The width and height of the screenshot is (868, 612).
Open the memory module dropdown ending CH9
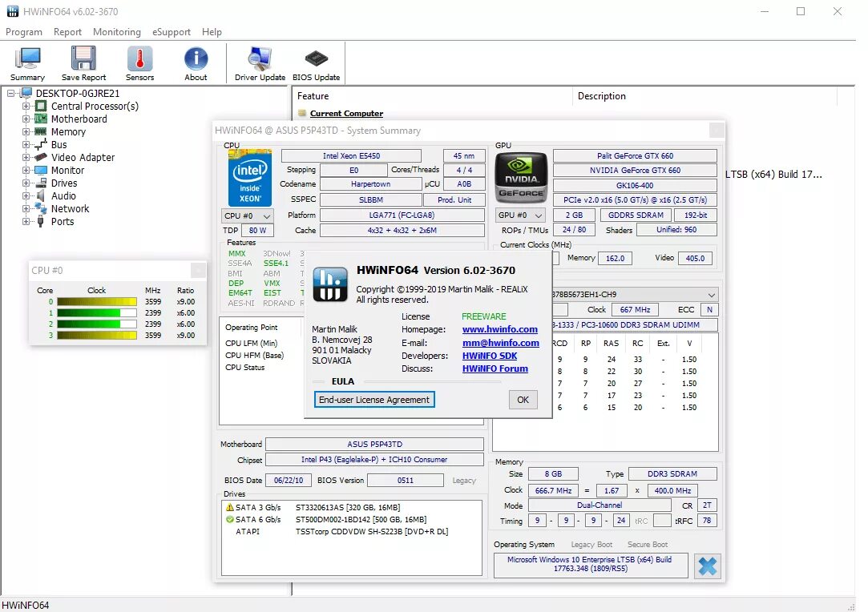[x=712, y=294]
